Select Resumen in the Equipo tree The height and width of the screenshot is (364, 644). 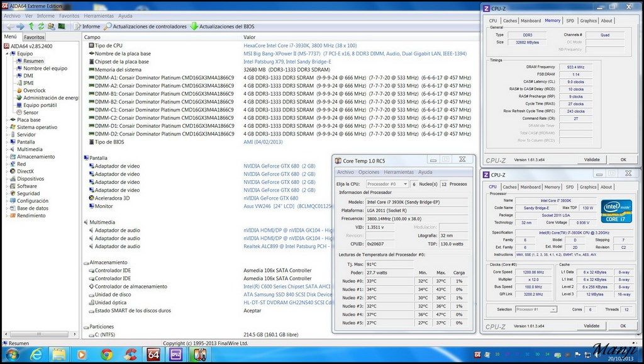pyautogui.click(x=33, y=61)
